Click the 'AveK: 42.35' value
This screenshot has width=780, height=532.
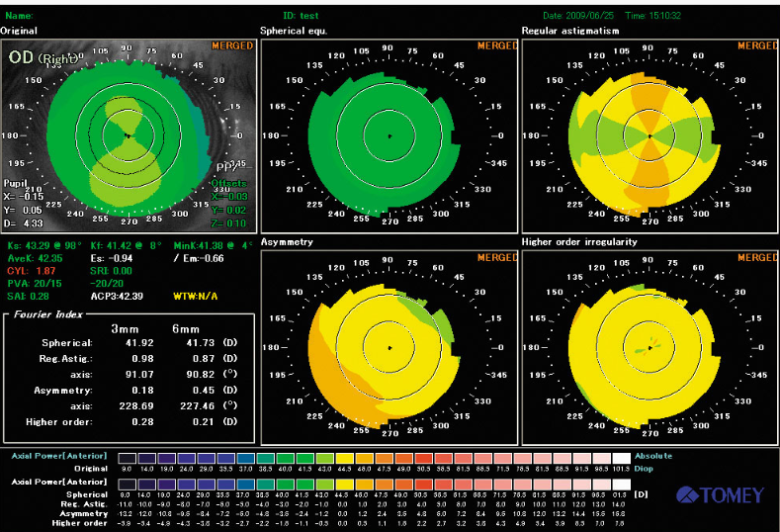35,258
